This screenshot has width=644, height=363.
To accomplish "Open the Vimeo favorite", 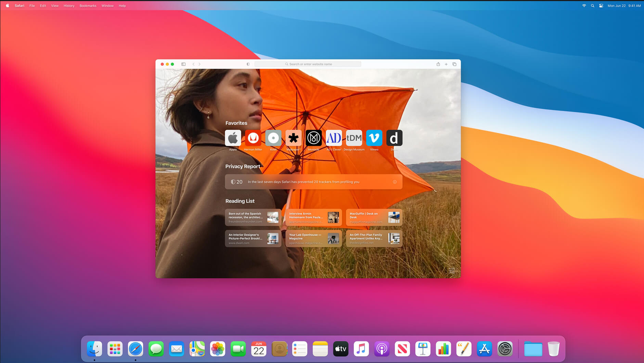I will pos(374,138).
